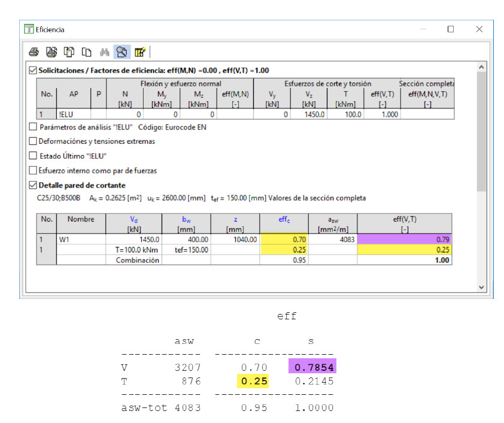Click scrollbar up arrow

(x=482, y=68)
